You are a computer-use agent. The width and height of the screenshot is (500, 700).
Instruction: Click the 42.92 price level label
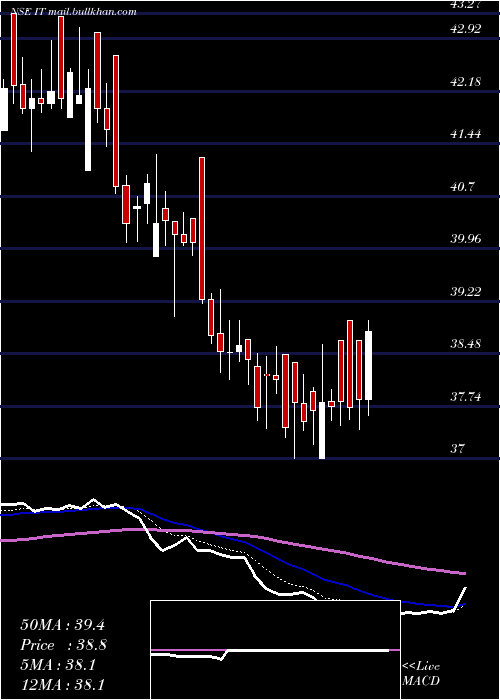(466, 29)
